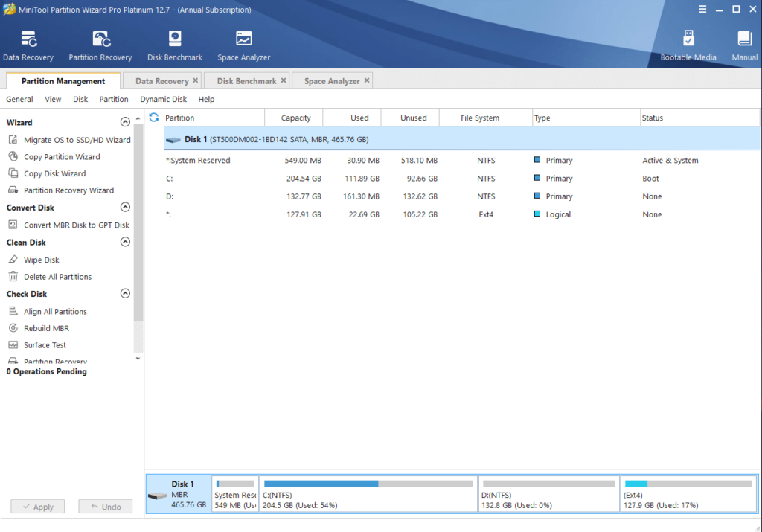Launch Space Analyzer from the toolbar
The height and width of the screenshot is (532, 762).
(x=243, y=39)
